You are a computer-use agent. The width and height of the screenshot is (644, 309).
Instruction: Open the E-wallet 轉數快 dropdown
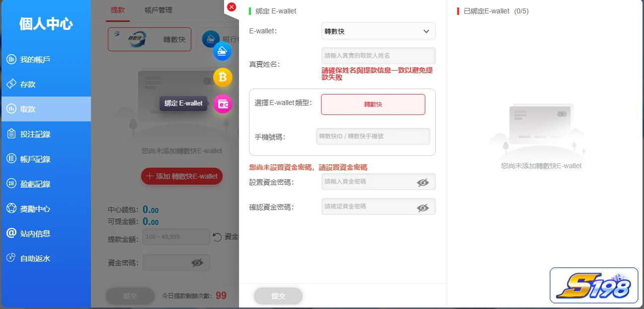click(379, 31)
